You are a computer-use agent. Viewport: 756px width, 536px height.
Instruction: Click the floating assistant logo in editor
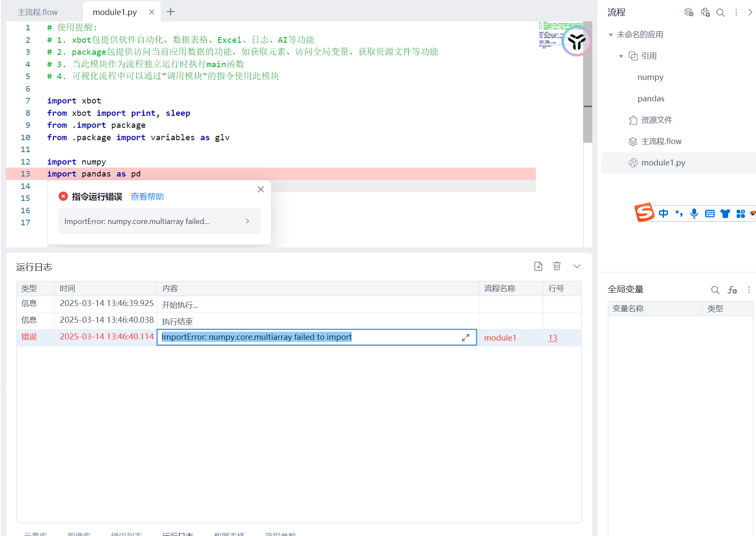[x=576, y=41]
